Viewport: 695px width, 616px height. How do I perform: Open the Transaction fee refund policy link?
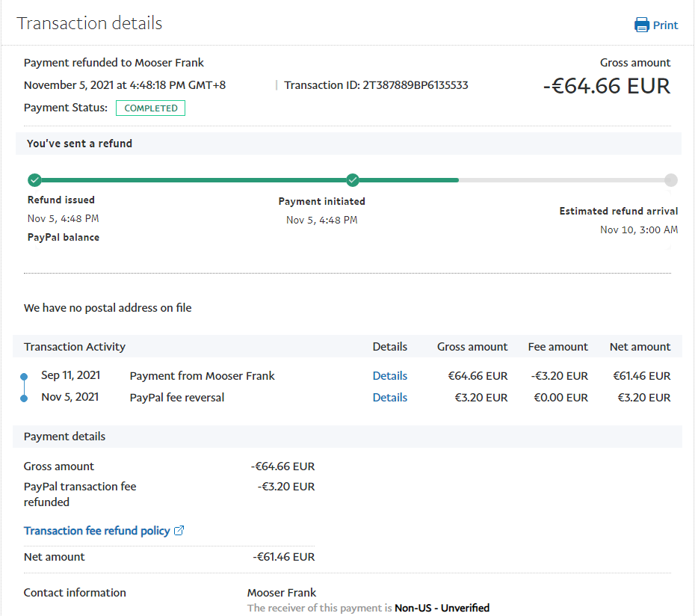pyautogui.click(x=96, y=531)
